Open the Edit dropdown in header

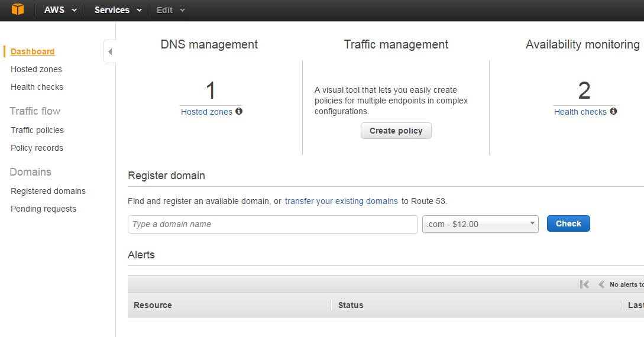[171, 10]
